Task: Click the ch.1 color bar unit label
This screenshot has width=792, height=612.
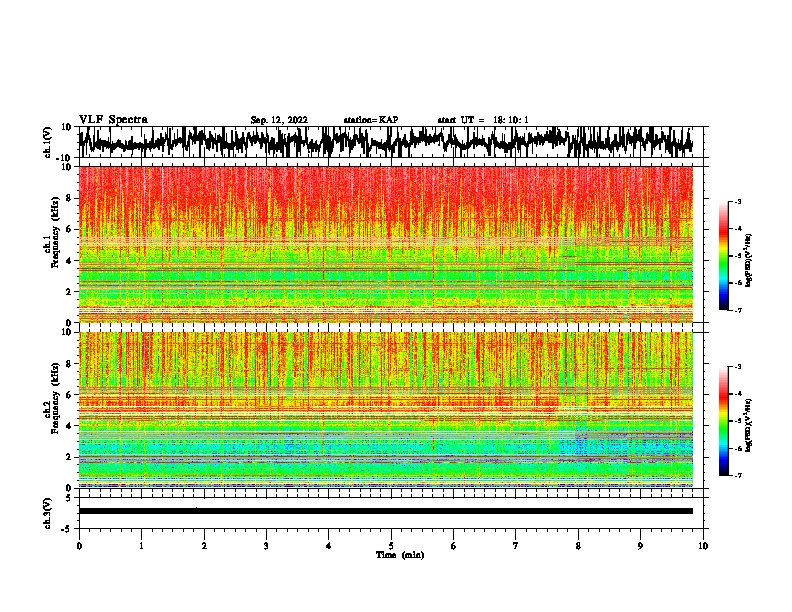Action: coord(749,261)
